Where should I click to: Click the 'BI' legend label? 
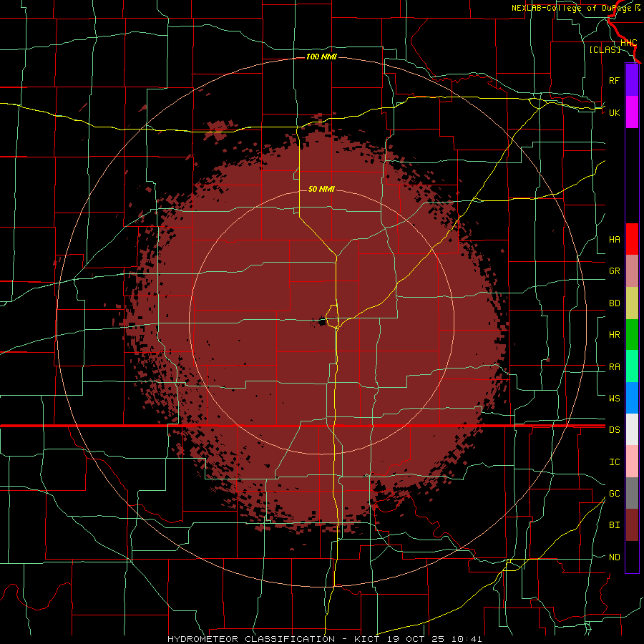[614, 525]
